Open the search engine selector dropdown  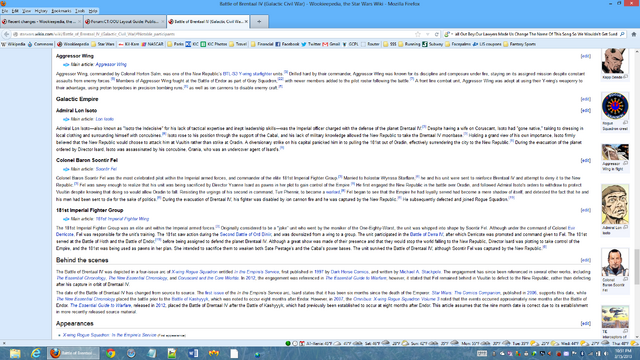coord(448,34)
